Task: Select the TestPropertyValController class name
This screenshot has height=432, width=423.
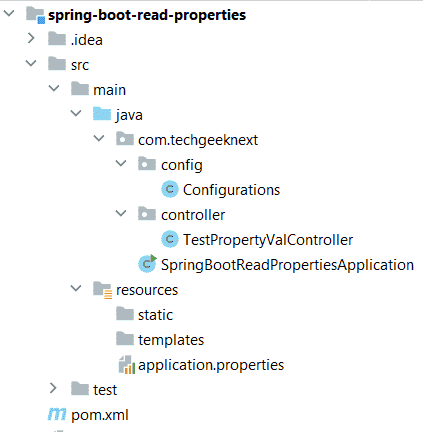Action: pyautogui.click(x=268, y=240)
